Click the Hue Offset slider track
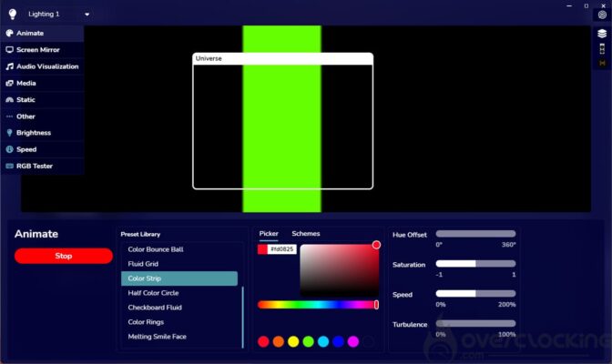Viewport: 612px width, 364px height. coord(475,234)
